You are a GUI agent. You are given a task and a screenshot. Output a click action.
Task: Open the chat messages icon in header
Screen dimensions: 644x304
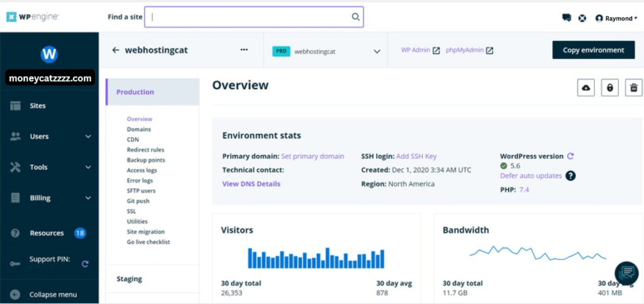567,18
